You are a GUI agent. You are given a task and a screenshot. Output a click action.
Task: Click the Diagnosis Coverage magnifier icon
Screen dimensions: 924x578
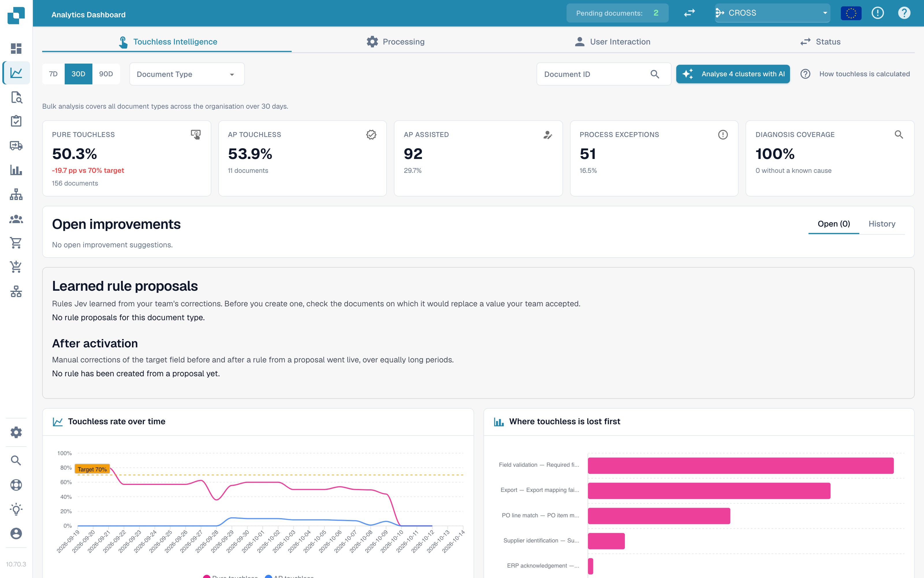899,135
